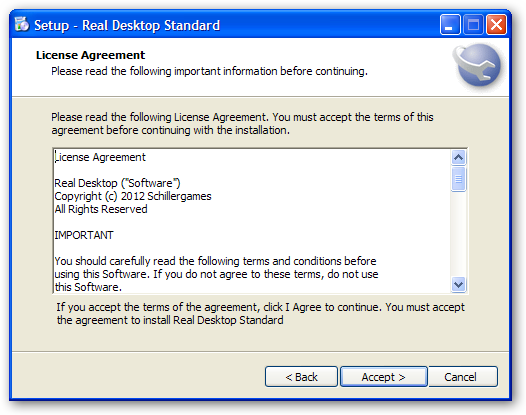Click 'Real Desktop ("Software")' line
This screenshot has height=415, width=526.
coord(117,183)
